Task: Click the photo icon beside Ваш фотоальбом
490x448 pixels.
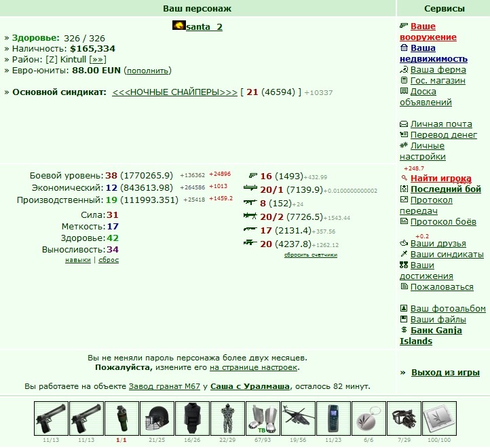Action: 404,308
